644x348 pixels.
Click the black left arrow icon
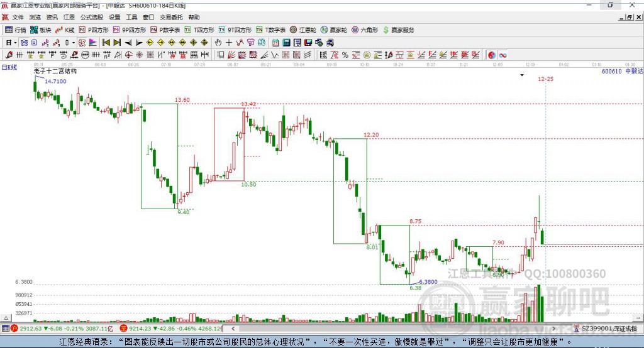point(128,43)
